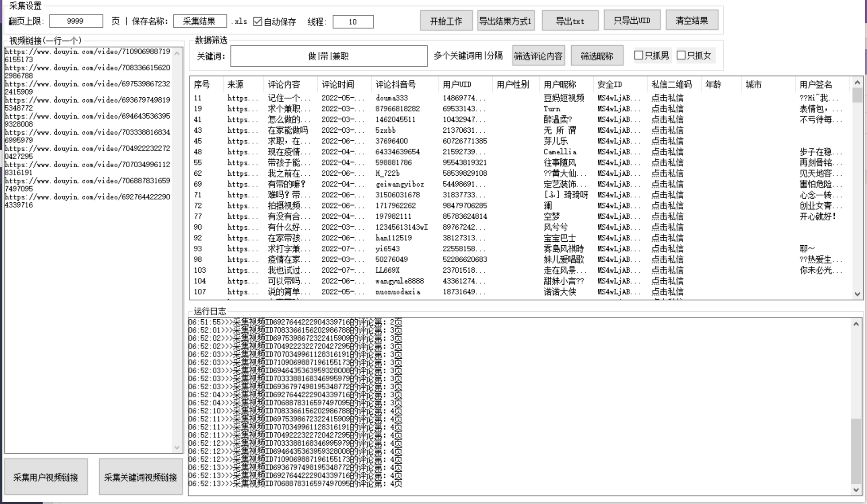Click 采集关键词视频链接 to collect keyword video links
Viewport: 867px width, 504px height.
pyautogui.click(x=140, y=477)
